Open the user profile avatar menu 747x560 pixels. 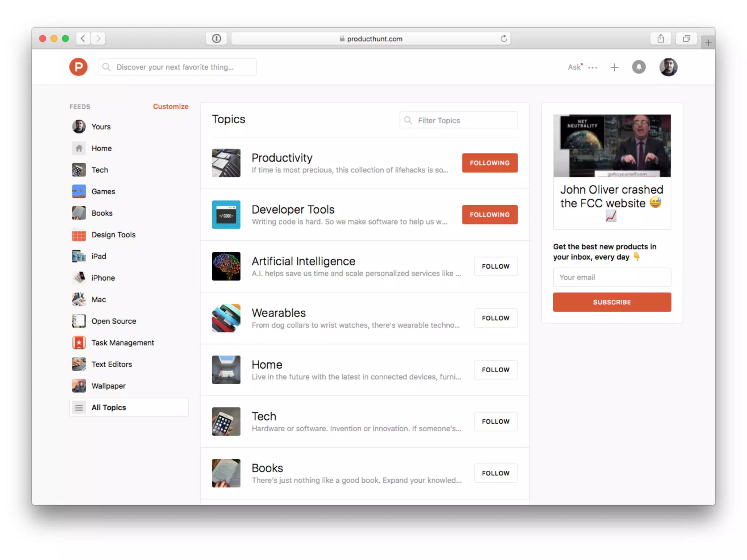668,67
